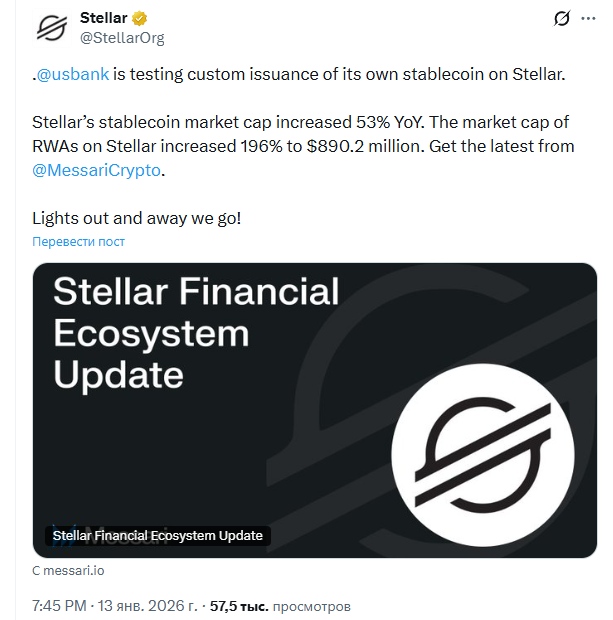View the 57,5 тыс. просмотров count
The image size is (613, 620).
point(280,606)
